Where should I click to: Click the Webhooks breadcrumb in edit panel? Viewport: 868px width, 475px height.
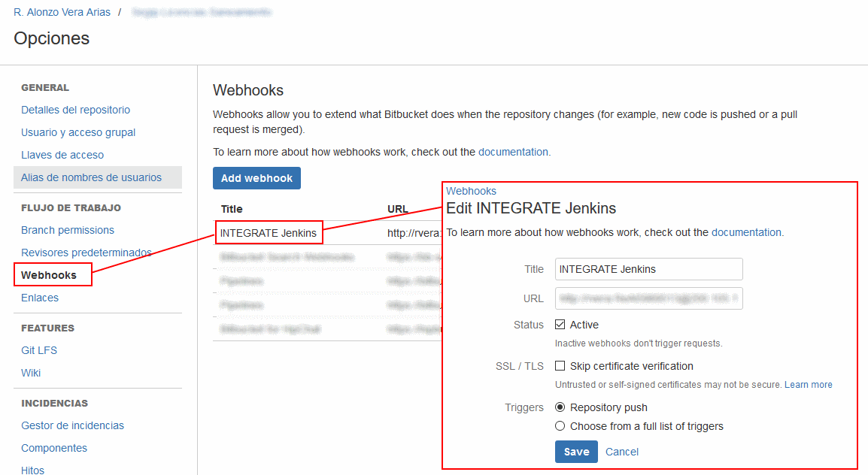point(471,192)
